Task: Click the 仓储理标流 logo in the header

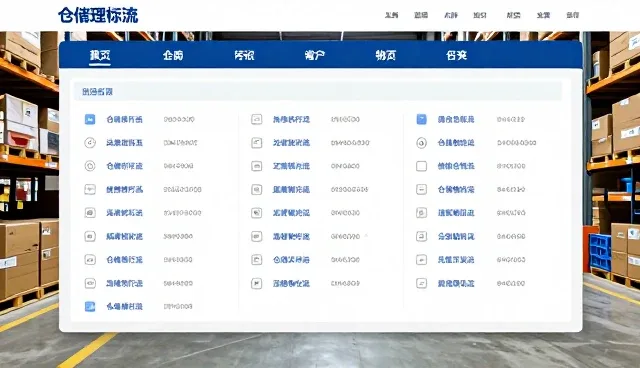Action: 98,16
